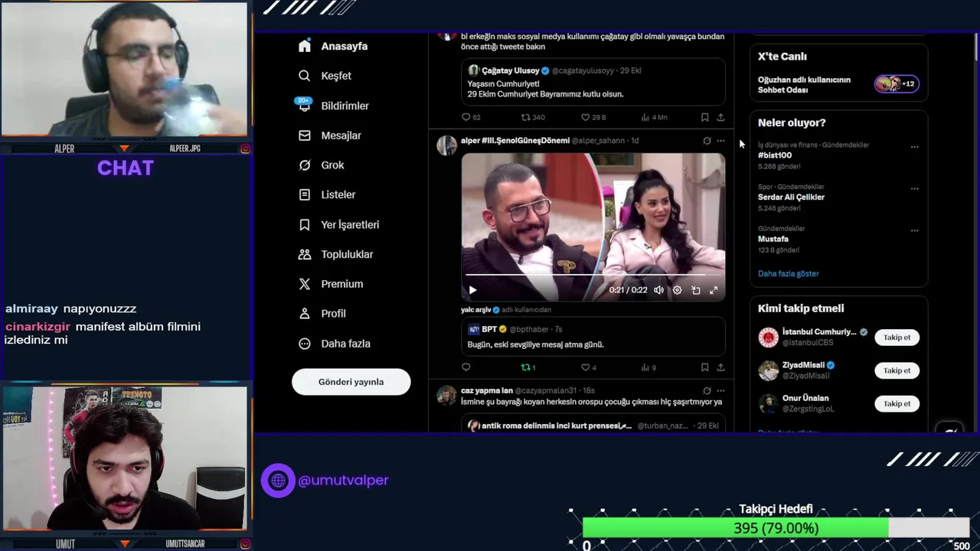Screen dimensions: 980x551
Task: View stats of alper_sahann tweet
Action: coord(648,367)
